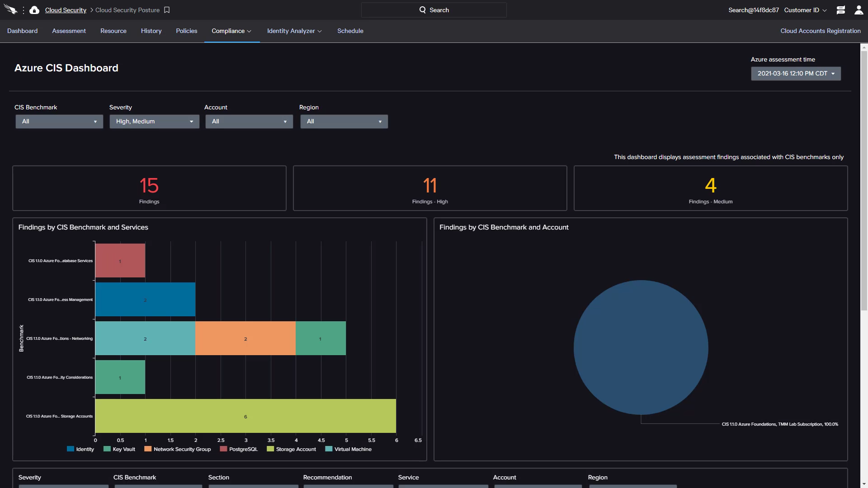
Task: Click the Virtual Machine segment in Networking bar
Action: pyautogui.click(x=145, y=338)
